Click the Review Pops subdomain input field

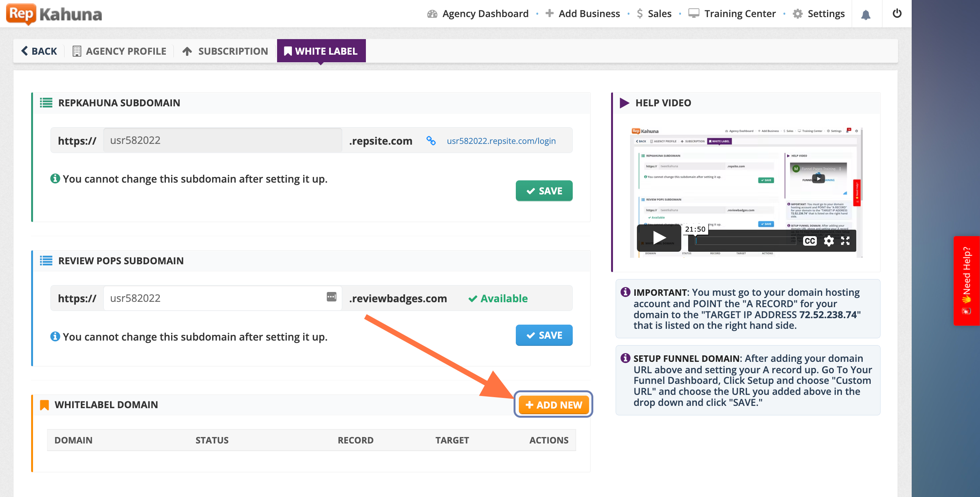click(x=213, y=298)
